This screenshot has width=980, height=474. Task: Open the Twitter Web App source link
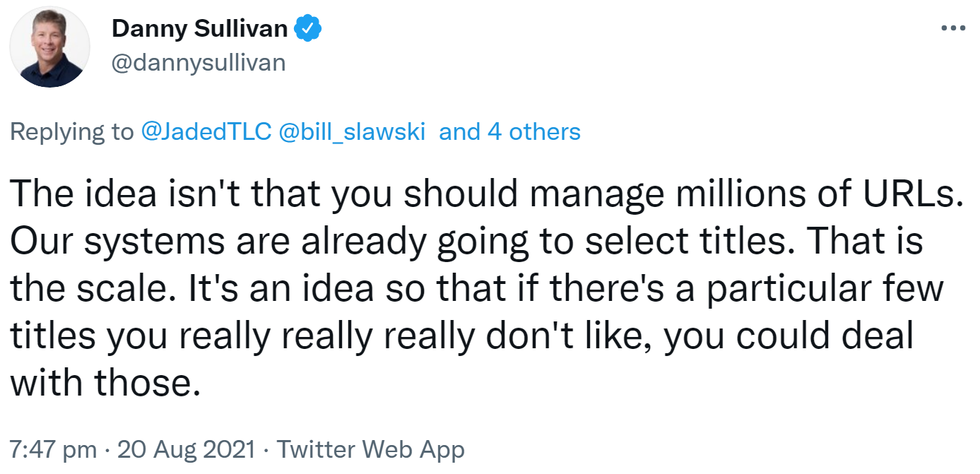pos(370,449)
